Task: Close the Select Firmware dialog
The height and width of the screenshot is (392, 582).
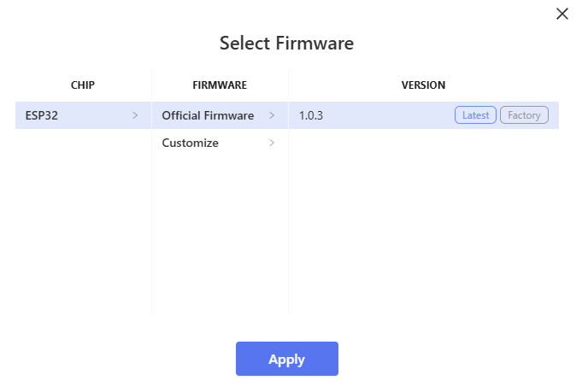Action: point(561,14)
